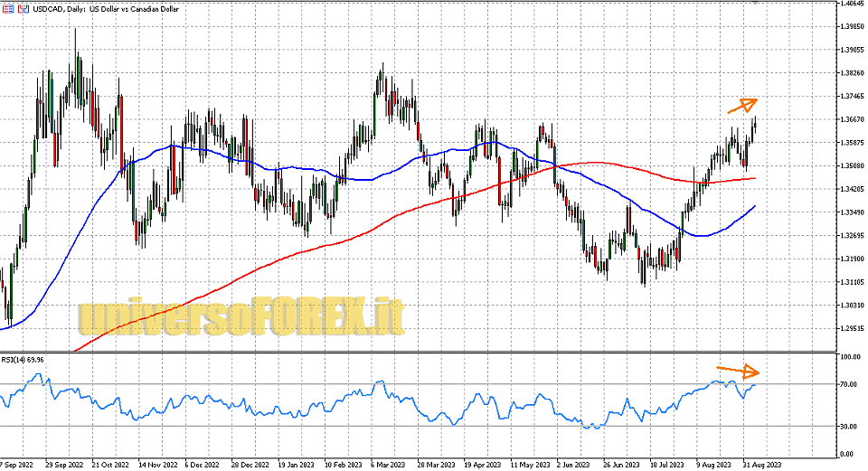Click the 31 Aug 2023 date label
868x471 pixels.
coord(763,463)
